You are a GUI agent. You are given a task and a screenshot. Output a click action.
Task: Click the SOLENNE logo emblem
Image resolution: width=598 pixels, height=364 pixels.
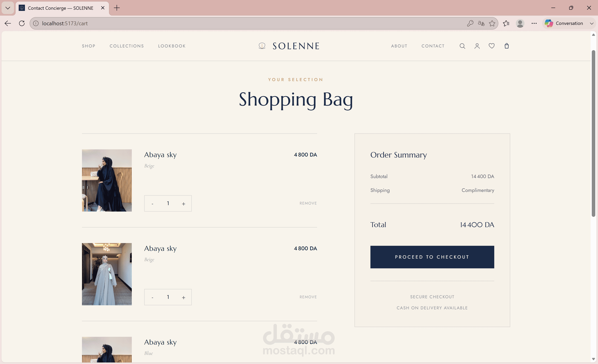262,46
